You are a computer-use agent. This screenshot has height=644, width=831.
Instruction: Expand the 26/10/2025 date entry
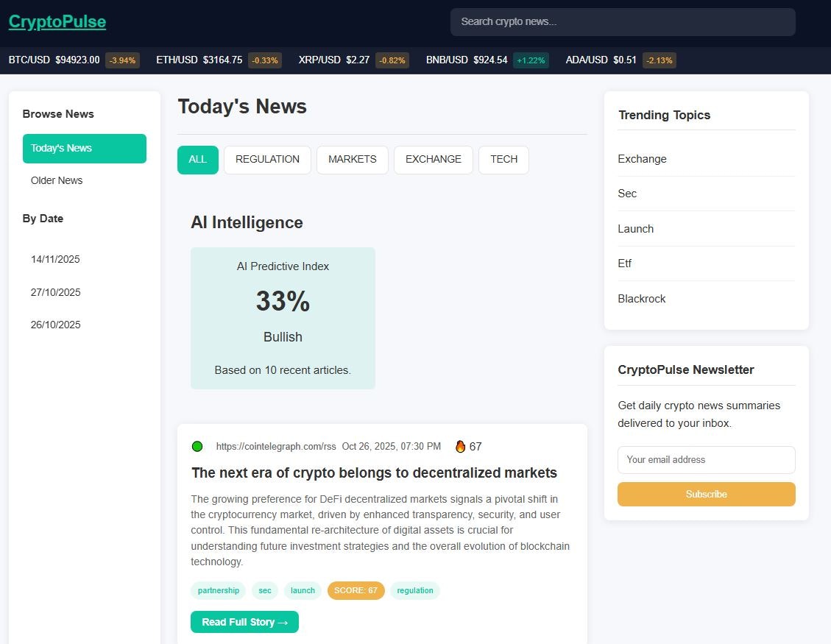tap(55, 325)
